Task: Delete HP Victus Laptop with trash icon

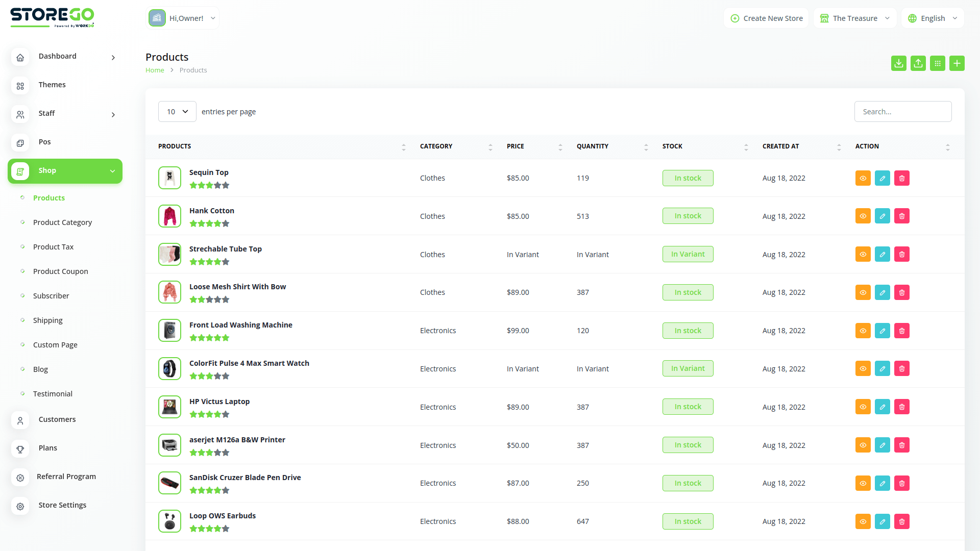Action: [x=902, y=407]
